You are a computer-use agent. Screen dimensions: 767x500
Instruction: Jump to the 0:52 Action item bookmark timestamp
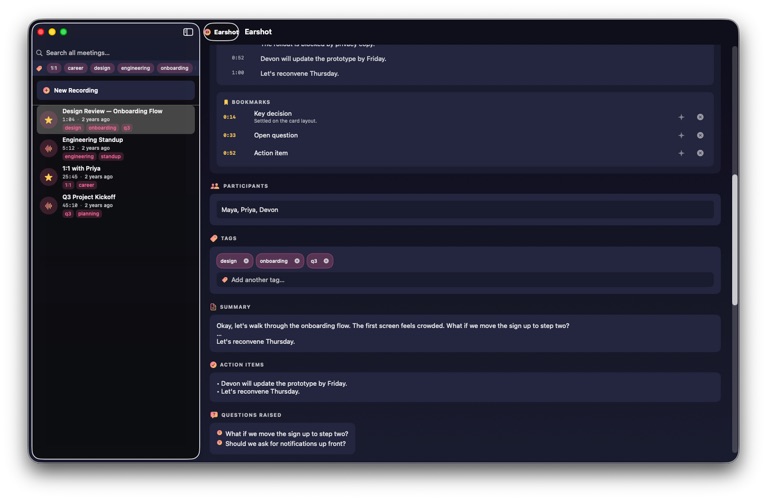(229, 153)
